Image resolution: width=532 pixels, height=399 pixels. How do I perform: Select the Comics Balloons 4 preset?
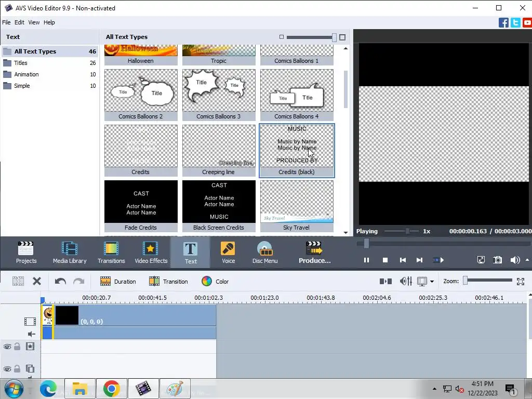[297, 95]
